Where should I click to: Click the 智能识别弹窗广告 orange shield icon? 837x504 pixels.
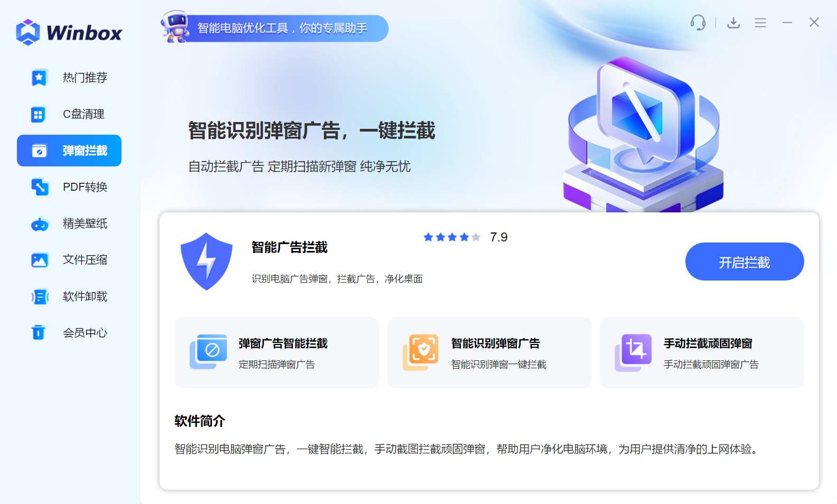coord(421,351)
